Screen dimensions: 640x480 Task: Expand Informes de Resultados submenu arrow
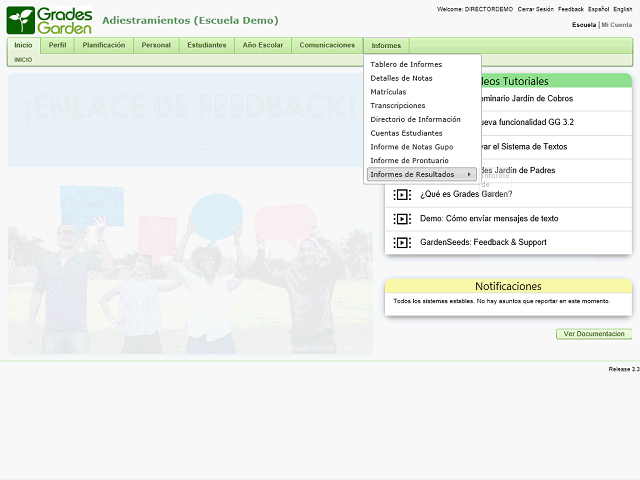point(469,174)
